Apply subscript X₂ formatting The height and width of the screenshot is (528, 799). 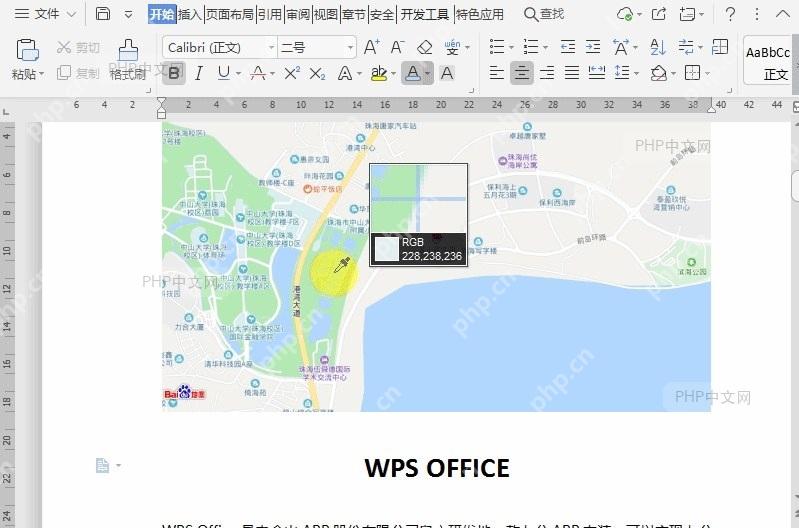[x=317, y=74]
